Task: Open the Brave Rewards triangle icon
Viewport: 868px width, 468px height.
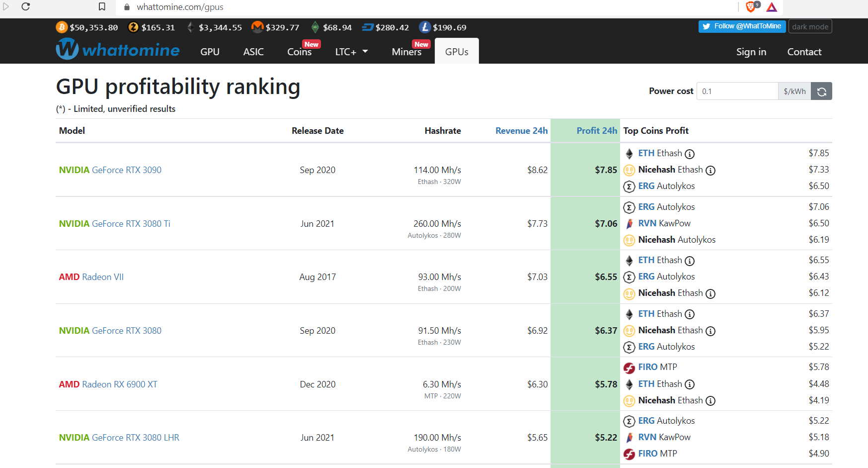Action: pyautogui.click(x=772, y=7)
